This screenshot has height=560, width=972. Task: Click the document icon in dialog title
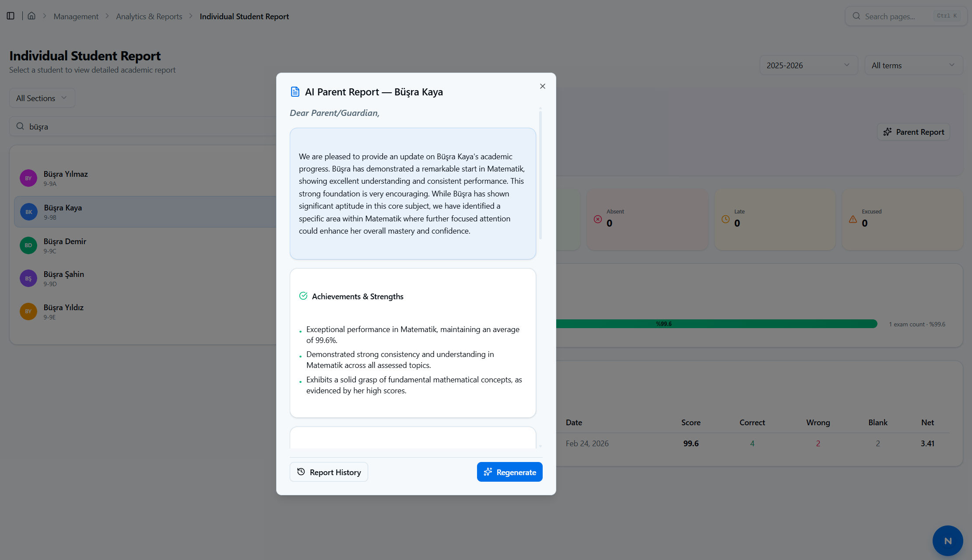(295, 92)
